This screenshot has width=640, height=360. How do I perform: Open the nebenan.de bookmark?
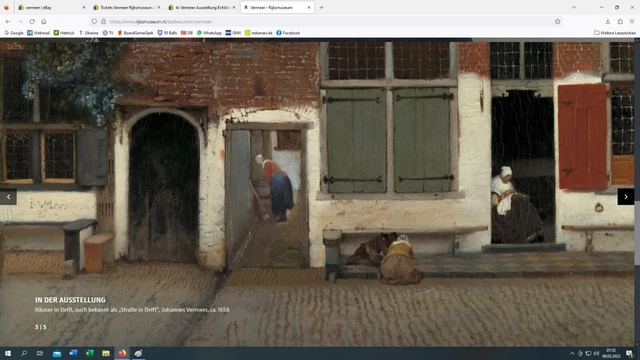pos(258,33)
